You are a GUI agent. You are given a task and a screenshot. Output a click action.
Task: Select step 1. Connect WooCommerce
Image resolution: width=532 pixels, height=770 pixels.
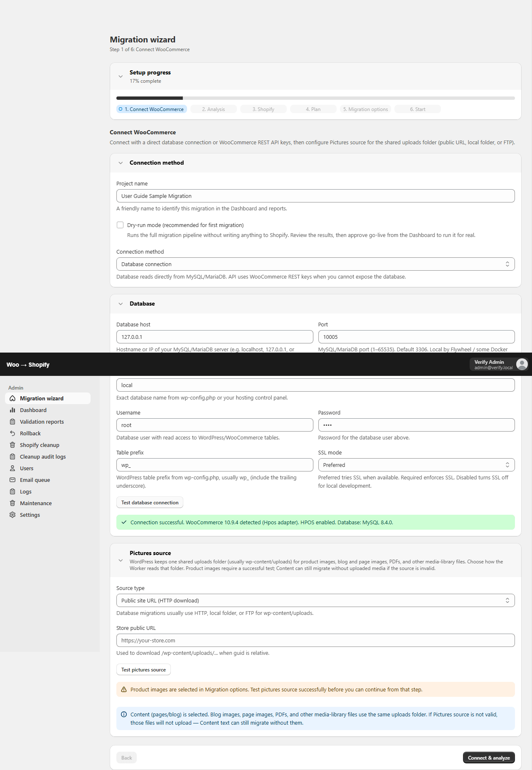(152, 109)
